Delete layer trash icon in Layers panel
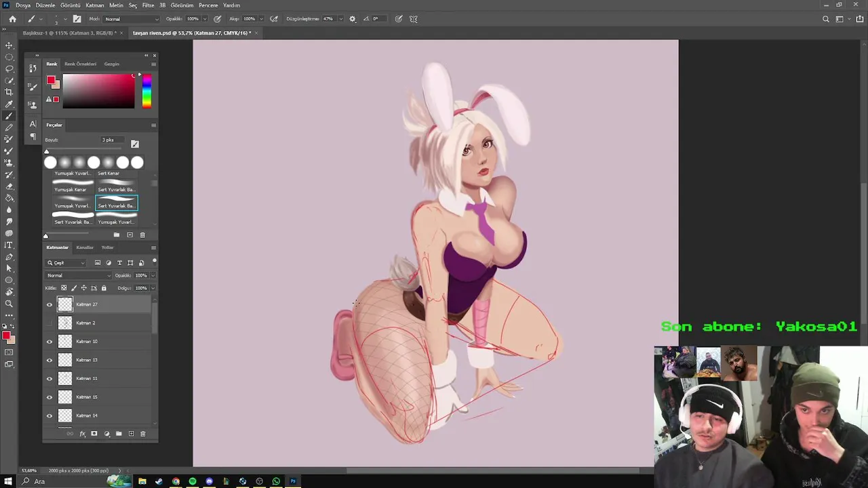The width and height of the screenshot is (868, 488). click(x=142, y=434)
